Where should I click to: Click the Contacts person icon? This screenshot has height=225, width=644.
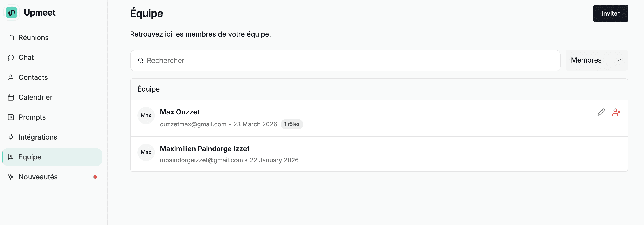(x=11, y=77)
